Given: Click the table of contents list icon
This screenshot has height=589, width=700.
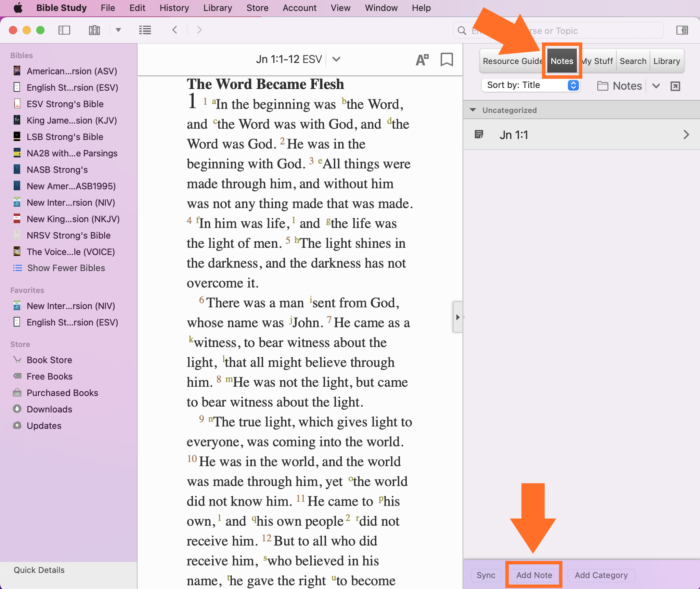Looking at the screenshot, I should pos(145,30).
